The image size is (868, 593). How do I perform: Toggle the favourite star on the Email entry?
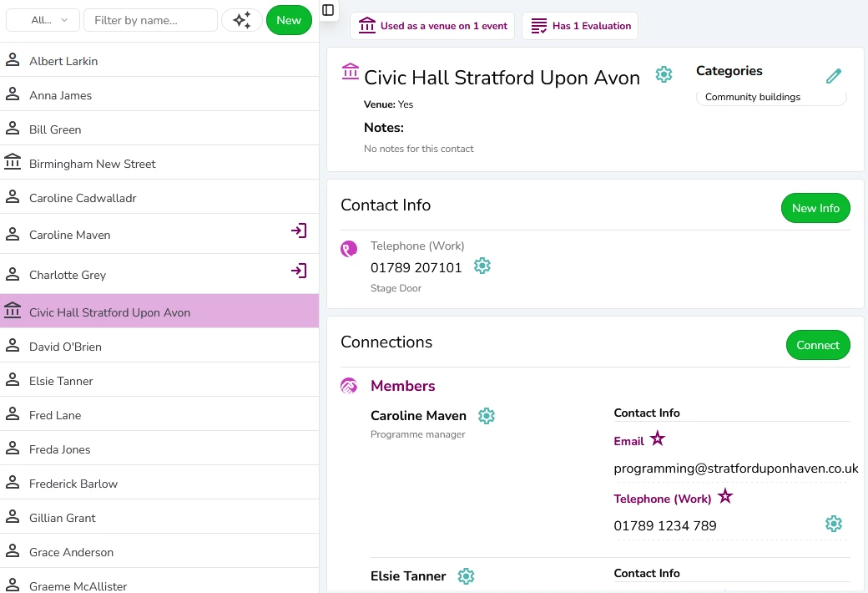[x=658, y=437]
